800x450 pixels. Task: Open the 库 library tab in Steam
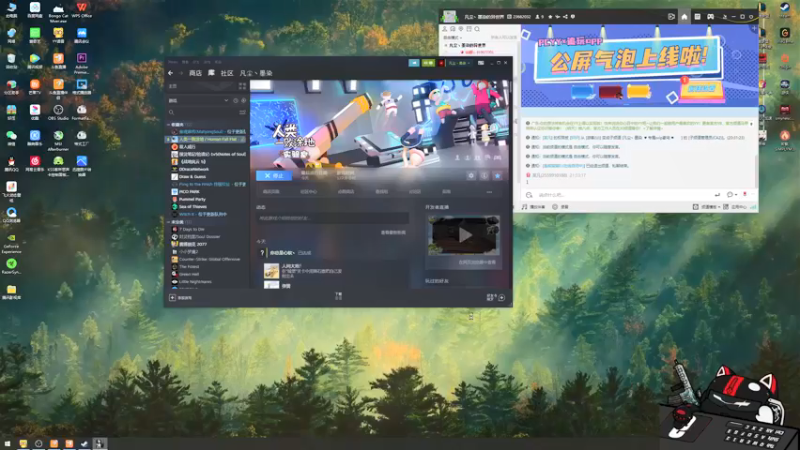coord(211,73)
